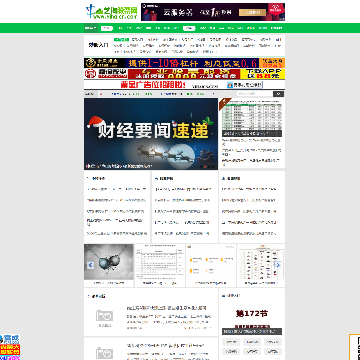Click the 第172节 lesson image

[252, 318]
